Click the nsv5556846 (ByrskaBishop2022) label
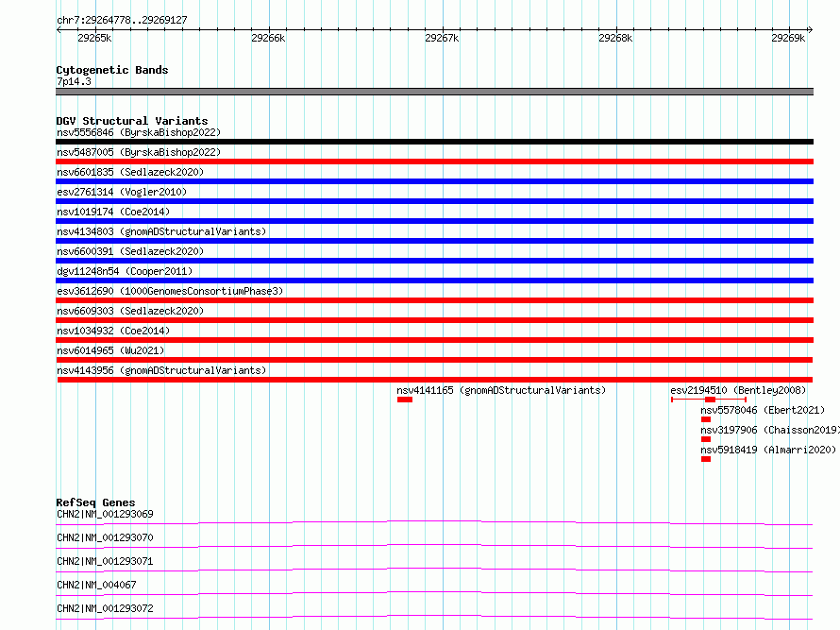 coord(139,132)
